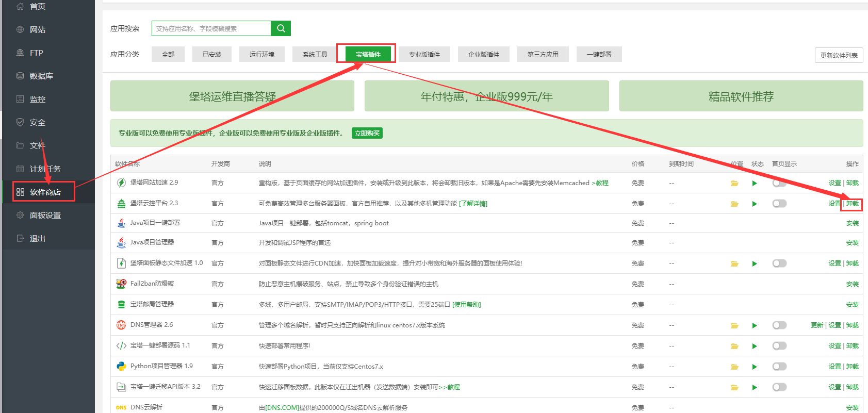Select the 已安装 category tab
Viewport: 868px width, 413px height.
click(x=212, y=54)
